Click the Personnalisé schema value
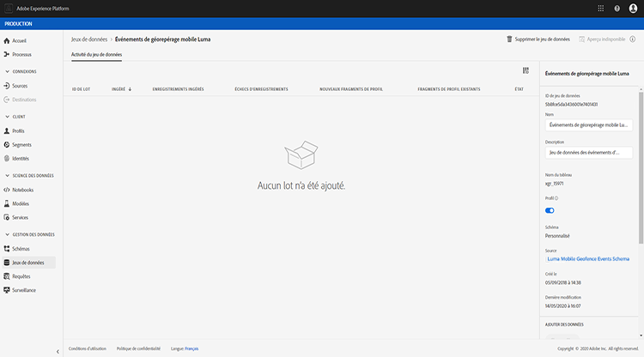Image resolution: width=644 pixels, height=357 pixels. pyautogui.click(x=557, y=235)
